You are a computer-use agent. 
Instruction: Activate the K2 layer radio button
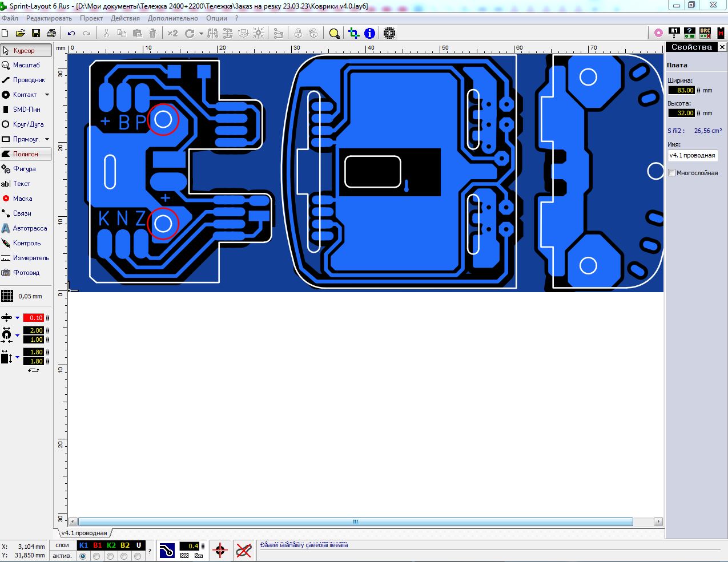point(111,556)
